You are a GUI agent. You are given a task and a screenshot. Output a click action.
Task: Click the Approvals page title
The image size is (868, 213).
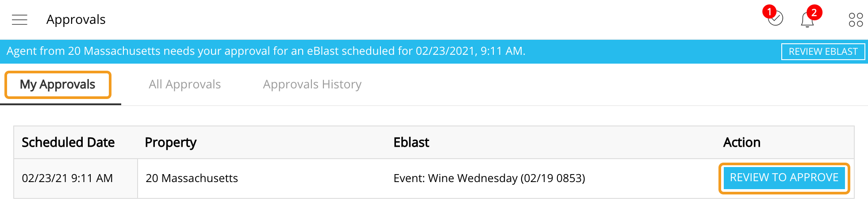tap(76, 19)
